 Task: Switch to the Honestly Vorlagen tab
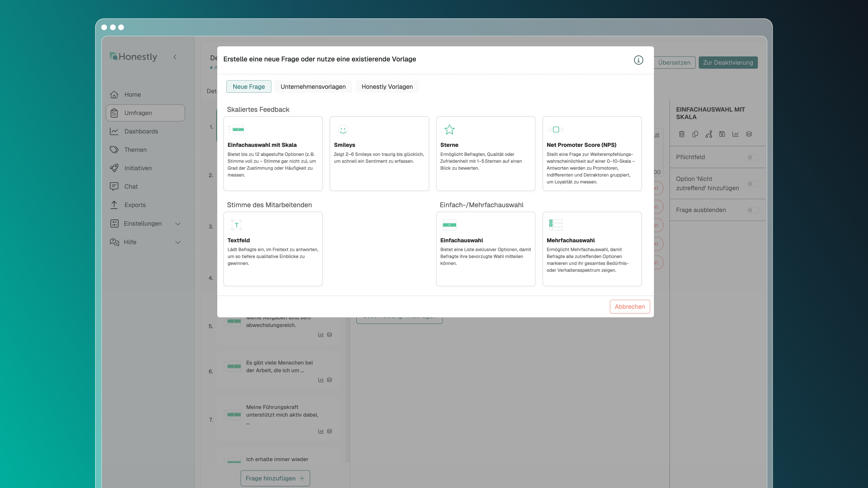click(387, 87)
